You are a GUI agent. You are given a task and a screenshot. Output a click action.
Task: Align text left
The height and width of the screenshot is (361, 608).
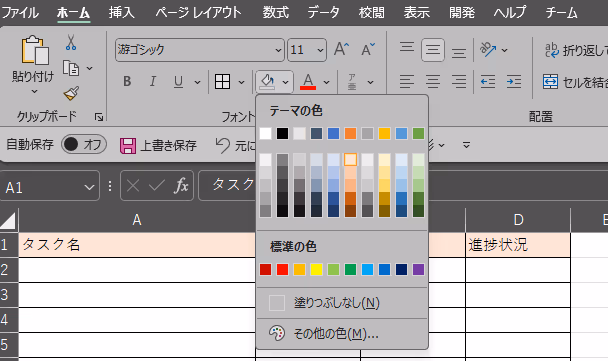[x=407, y=81]
